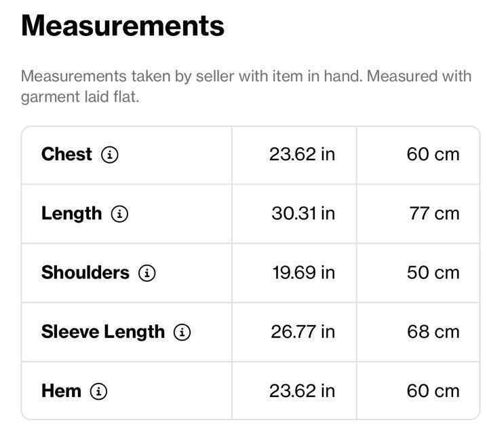Image resolution: width=487 pixels, height=448 pixels.
Task: Open the Sleeve Length info icon
Action: (x=182, y=332)
